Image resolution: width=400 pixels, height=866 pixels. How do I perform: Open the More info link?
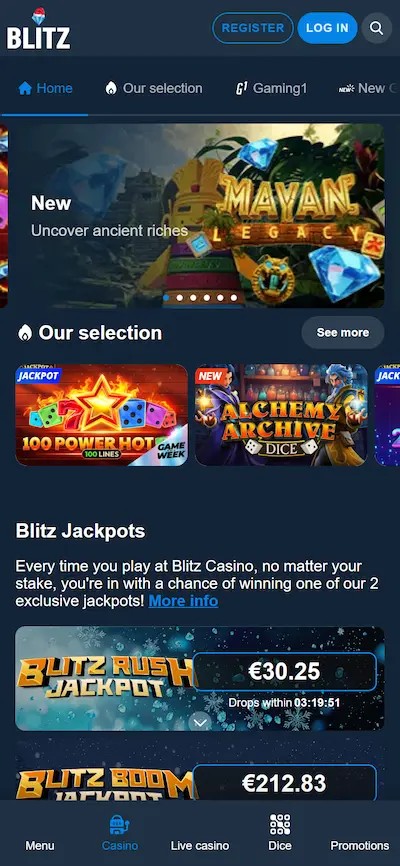[183, 601]
